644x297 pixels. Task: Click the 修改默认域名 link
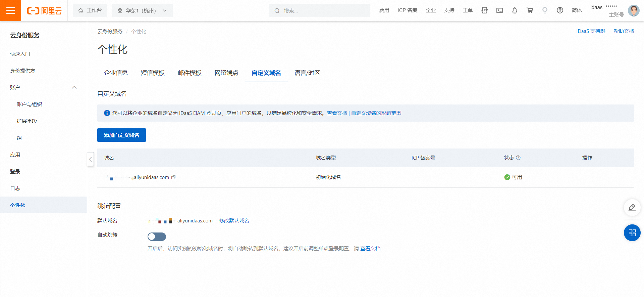(x=234, y=220)
